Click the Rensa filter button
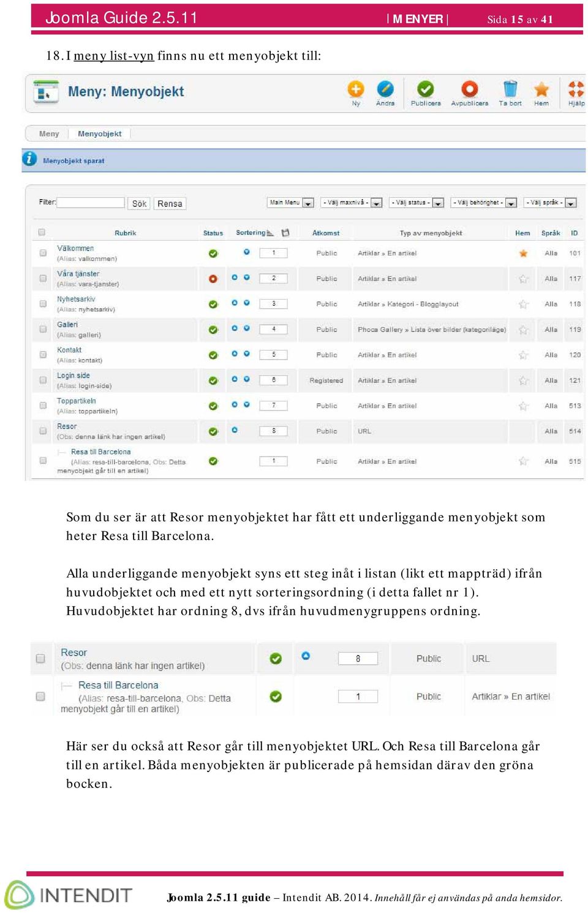Screen dimensions: 588x913 [170, 203]
